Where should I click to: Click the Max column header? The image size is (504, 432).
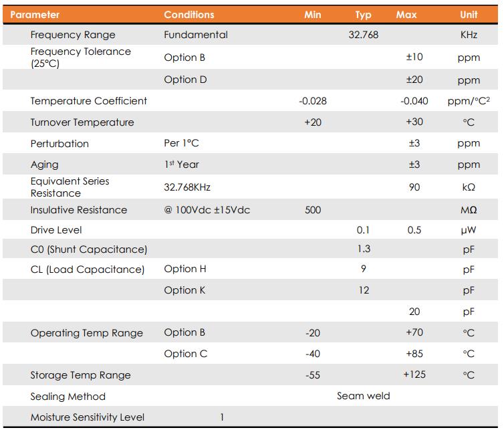pos(406,15)
